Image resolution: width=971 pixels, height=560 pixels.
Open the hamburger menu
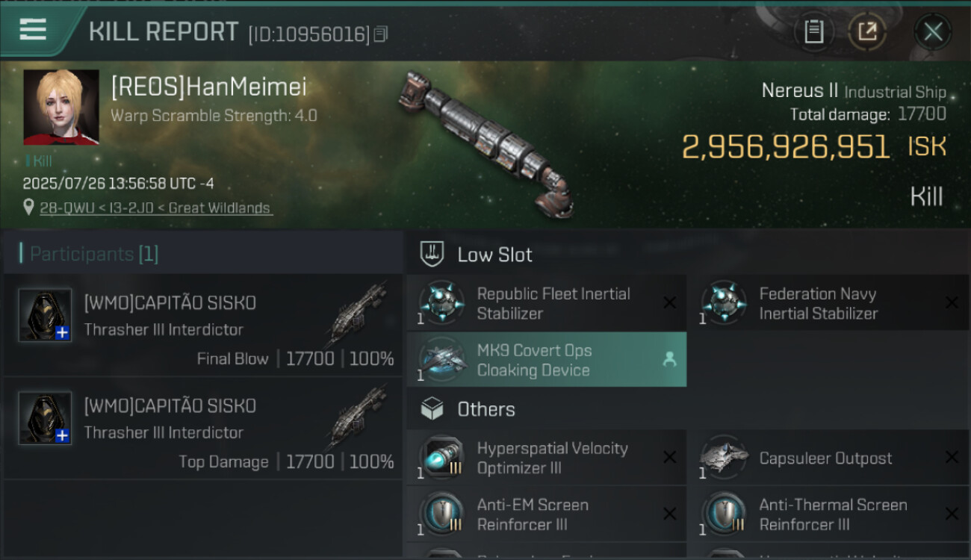34,30
